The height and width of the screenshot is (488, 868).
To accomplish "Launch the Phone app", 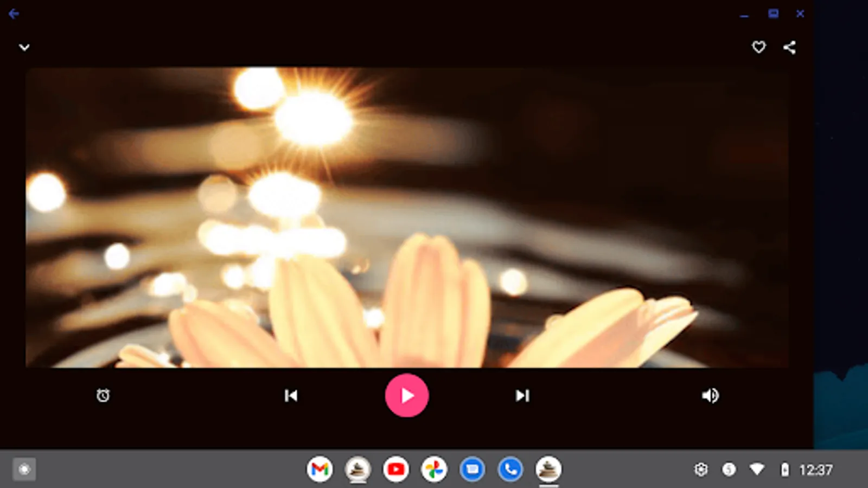I will (x=510, y=469).
